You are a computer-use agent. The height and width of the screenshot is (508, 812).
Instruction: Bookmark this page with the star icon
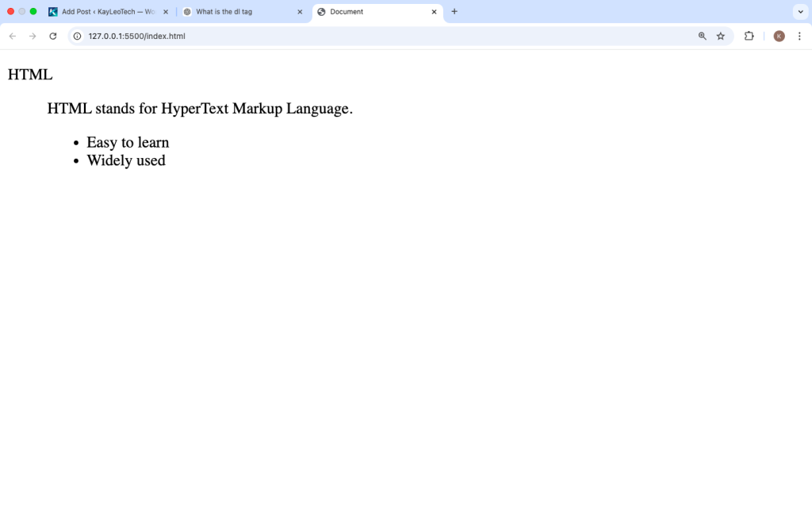point(721,36)
